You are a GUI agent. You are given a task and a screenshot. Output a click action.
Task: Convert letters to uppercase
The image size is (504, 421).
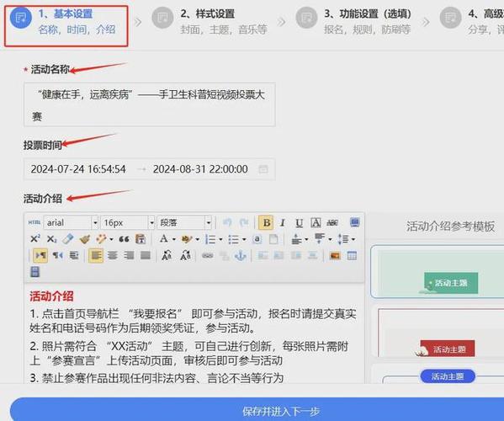click(167, 256)
